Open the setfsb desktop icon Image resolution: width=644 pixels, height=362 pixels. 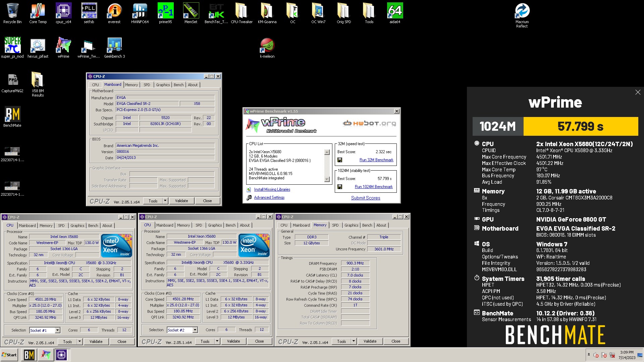(x=89, y=13)
